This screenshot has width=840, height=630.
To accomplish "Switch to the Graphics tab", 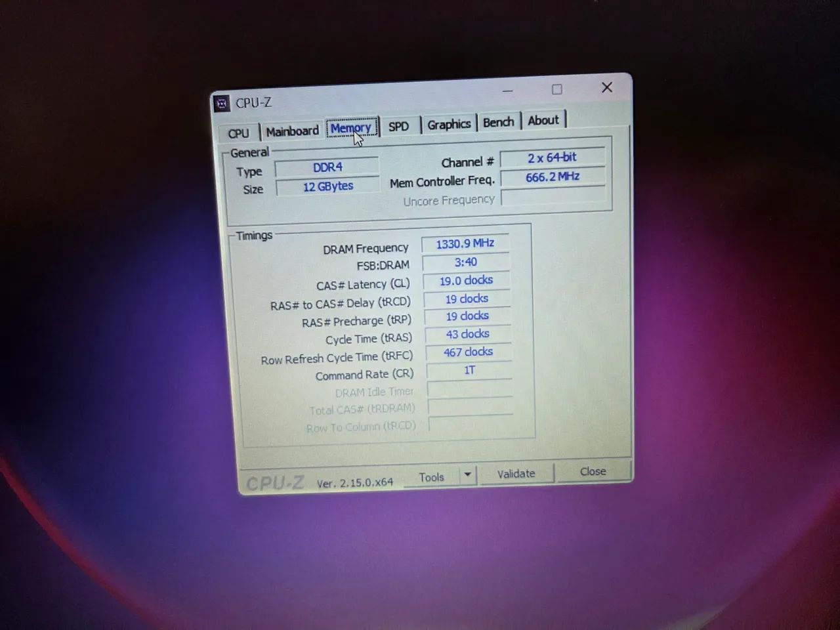I will [449, 124].
